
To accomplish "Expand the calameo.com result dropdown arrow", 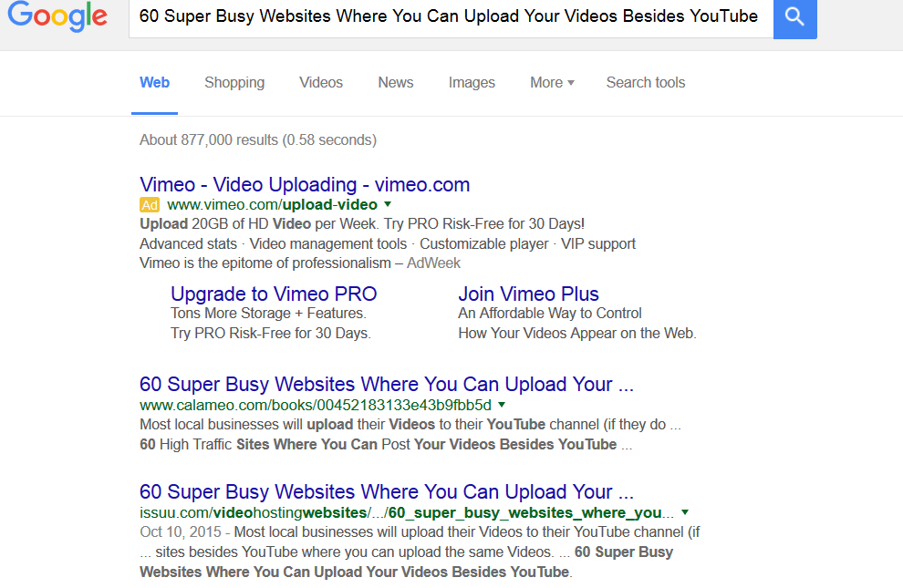I will [502, 404].
